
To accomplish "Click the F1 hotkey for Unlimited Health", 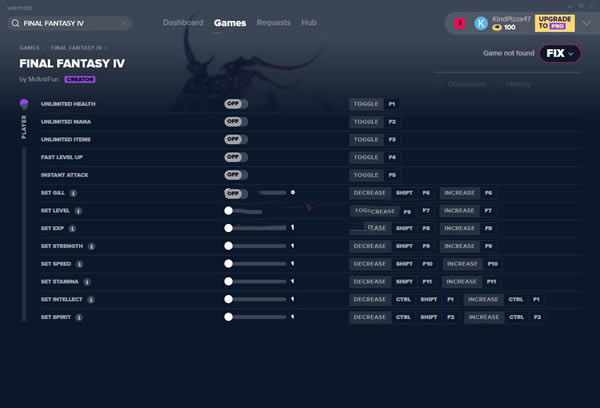I will click(392, 104).
